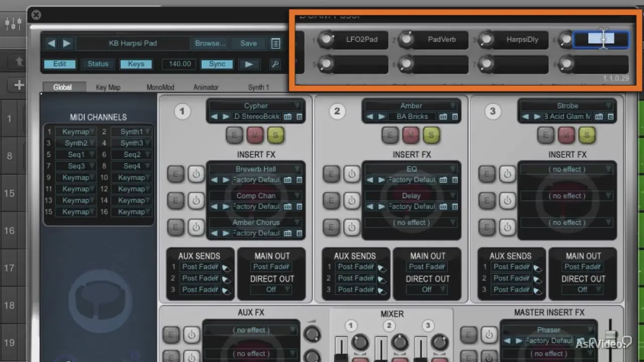Select next Amber BA Bricks preset arrow
Screen dimensions: 644x362
coord(380,117)
